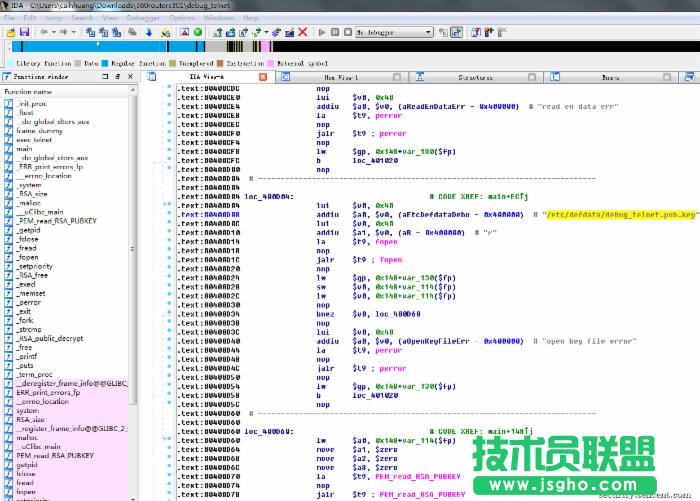Click the red X cancel toolbar icon
The image size is (700, 501).
coord(302,32)
